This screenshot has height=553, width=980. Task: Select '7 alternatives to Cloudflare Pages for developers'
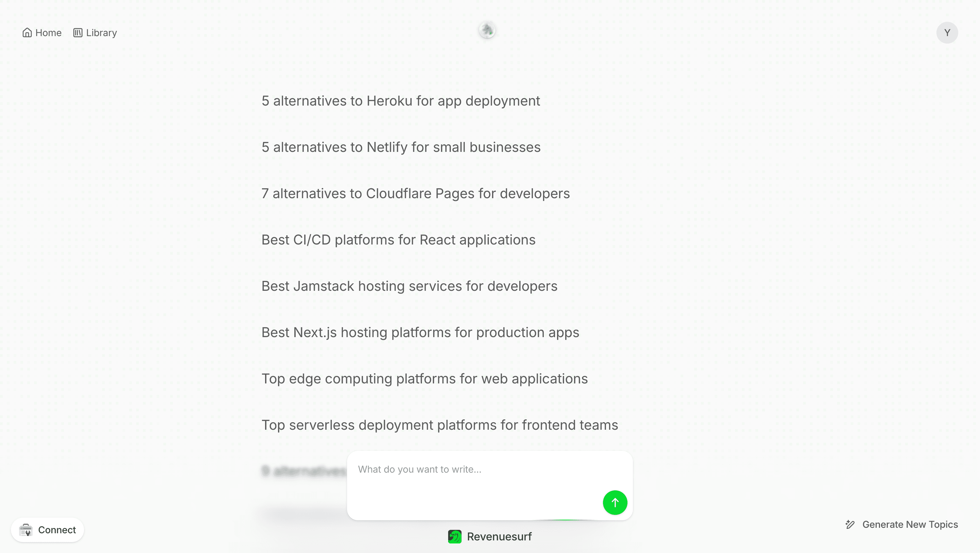[x=415, y=193]
